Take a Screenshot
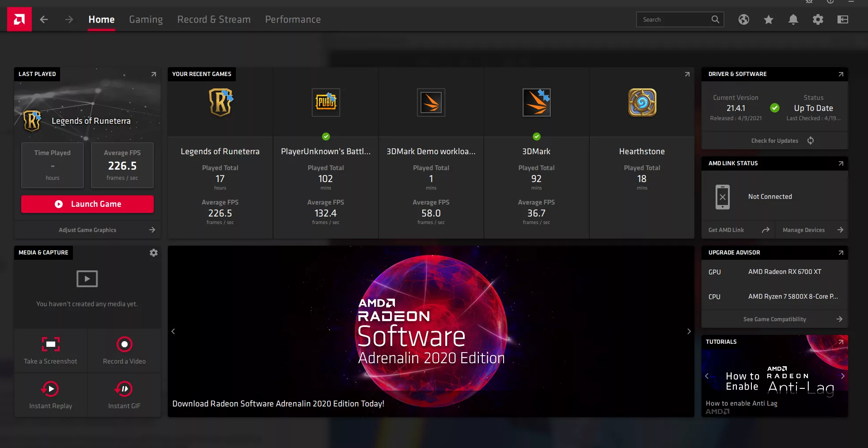The height and width of the screenshot is (448, 868). click(51, 351)
